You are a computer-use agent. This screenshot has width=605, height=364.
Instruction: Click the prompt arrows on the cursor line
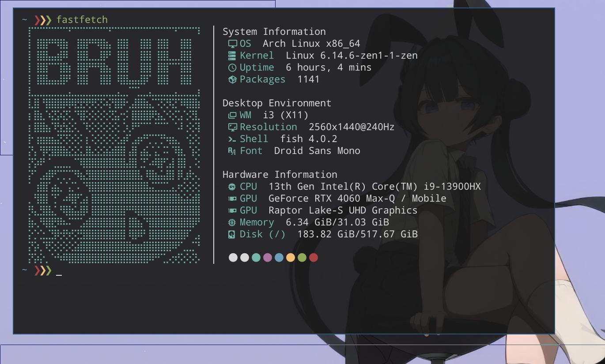tap(43, 270)
